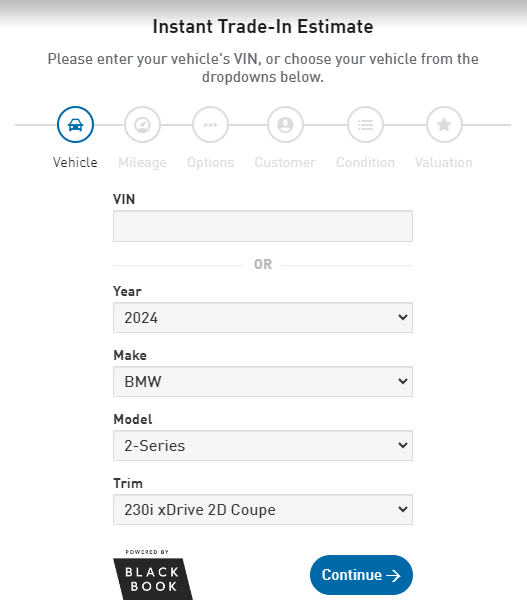
Task: Select the Options step label
Action: point(211,162)
